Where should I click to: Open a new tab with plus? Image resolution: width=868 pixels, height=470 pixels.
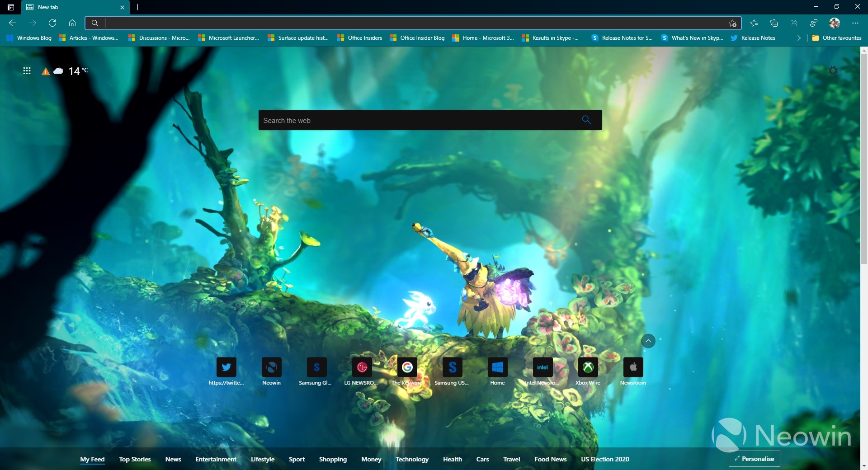click(138, 7)
